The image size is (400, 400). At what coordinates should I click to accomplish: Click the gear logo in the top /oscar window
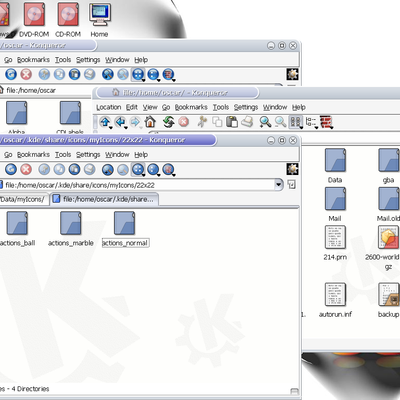pyautogui.click(x=292, y=74)
